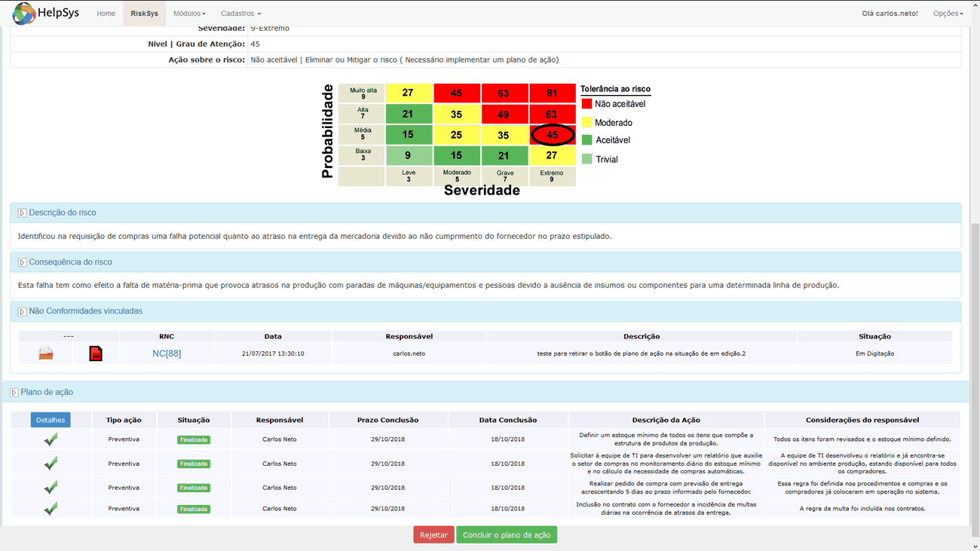Select the RiskSys tab in navbar
The height and width of the screenshot is (551, 980).
(144, 14)
